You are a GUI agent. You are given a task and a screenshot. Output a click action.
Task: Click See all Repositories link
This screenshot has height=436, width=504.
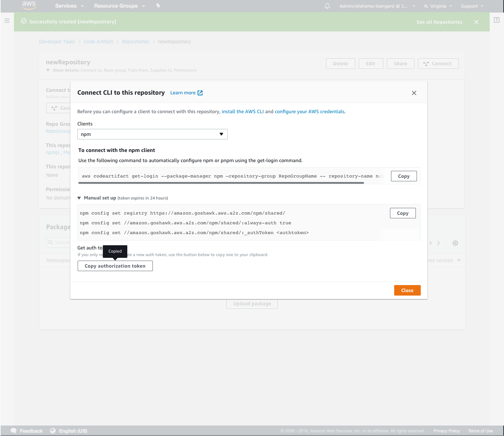(439, 22)
